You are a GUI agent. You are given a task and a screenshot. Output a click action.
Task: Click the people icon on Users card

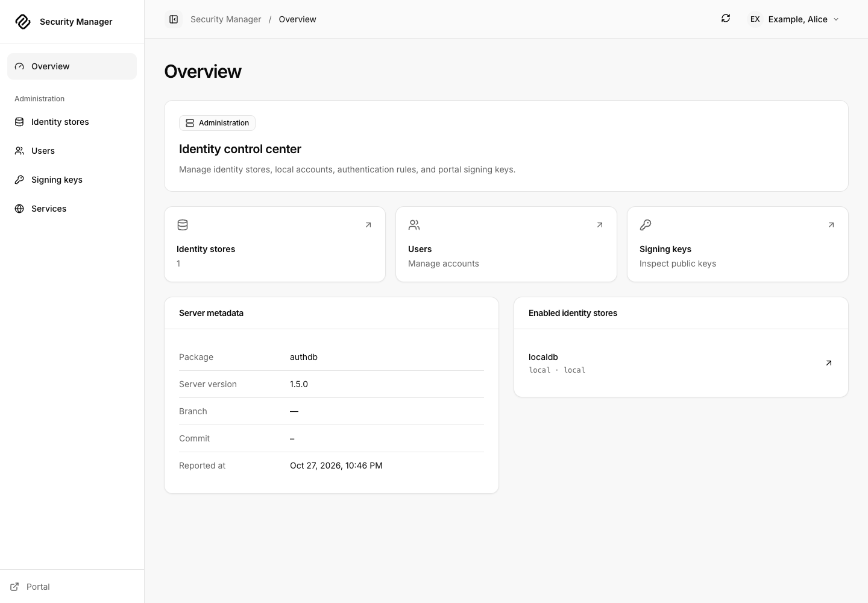[414, 225]
